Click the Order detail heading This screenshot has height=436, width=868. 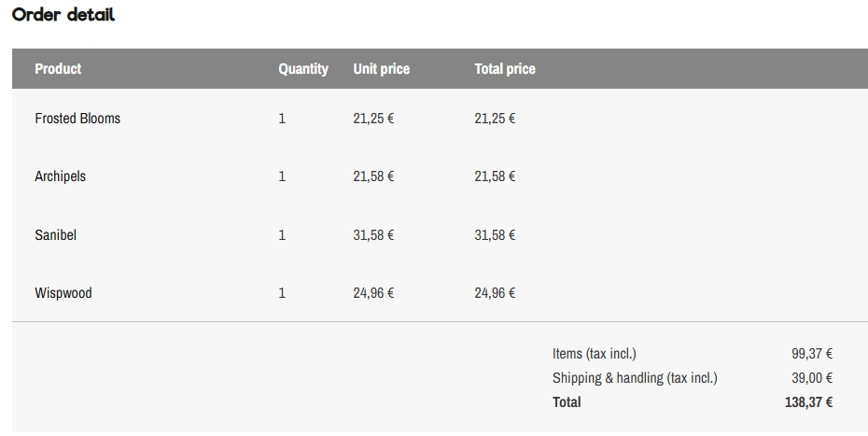63,16
